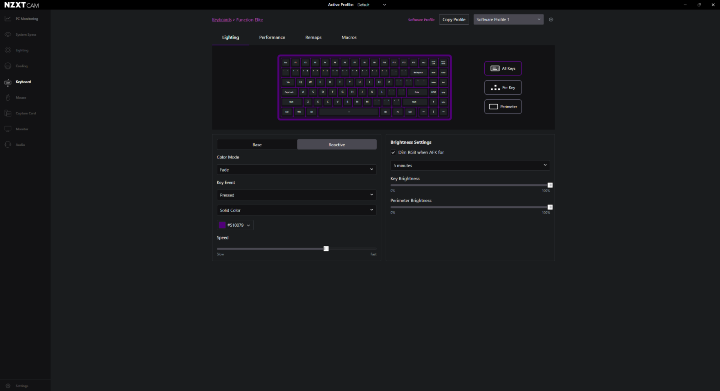Viewport: 720px width, 391px height.
Task: Select the Mouse icon in sidebar
Action: tap(8, 97)
